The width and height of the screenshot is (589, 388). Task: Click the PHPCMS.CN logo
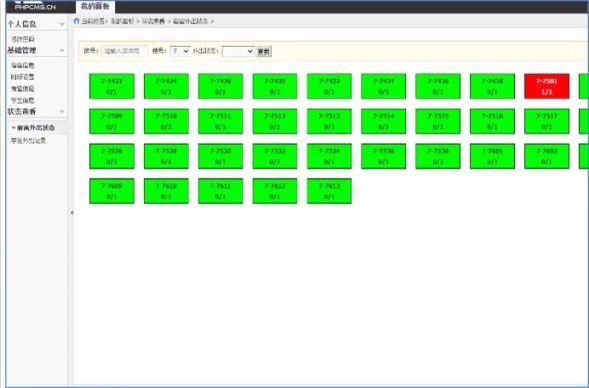[35, 6]
